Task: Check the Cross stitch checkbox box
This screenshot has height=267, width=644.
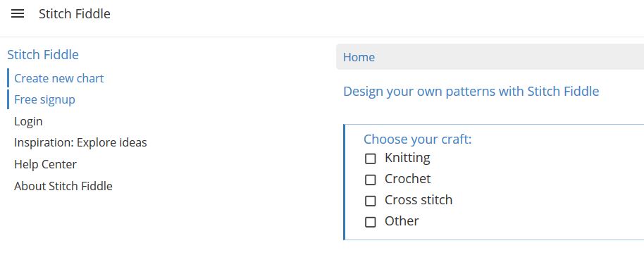Action: point(371,201)
